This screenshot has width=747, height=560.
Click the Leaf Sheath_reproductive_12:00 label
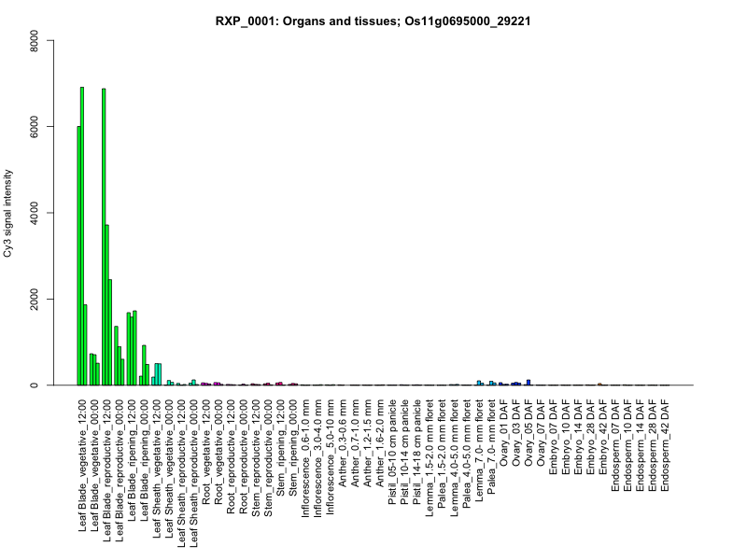(181, 474)
